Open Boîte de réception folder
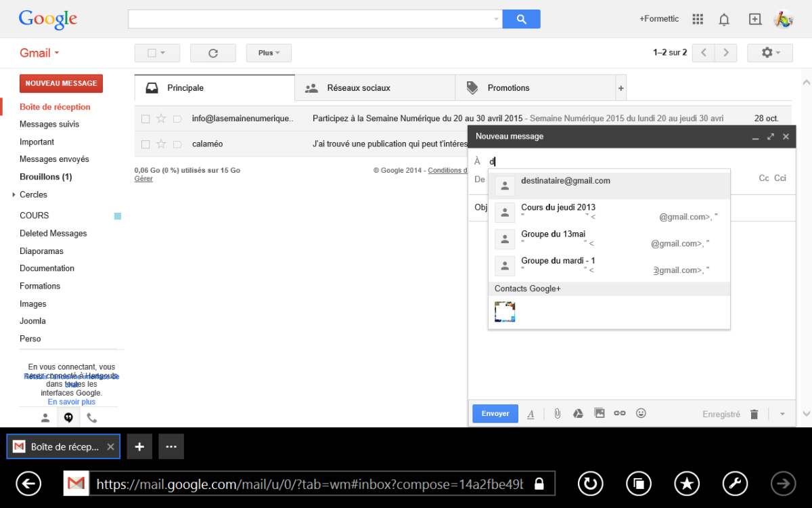The image size is (812, 508). coord(55,107)
